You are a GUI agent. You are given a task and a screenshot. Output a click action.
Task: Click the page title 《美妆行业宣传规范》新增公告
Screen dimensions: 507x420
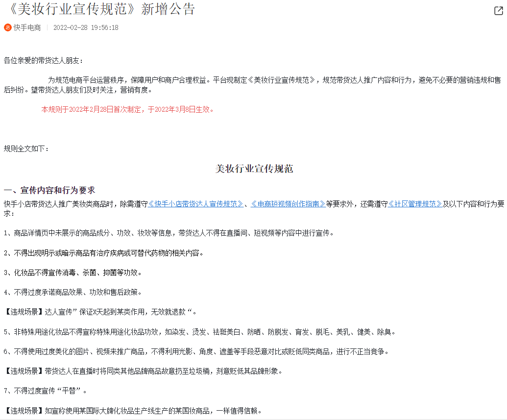pyautogui.click(x=101, y=9)
